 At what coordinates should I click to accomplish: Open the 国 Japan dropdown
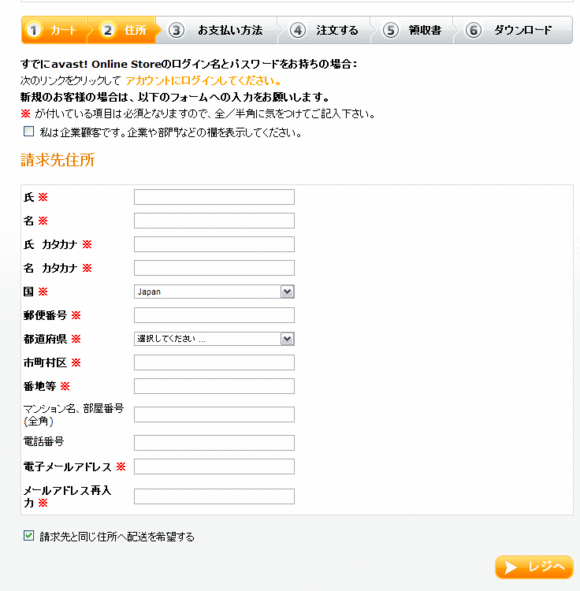pyautogui.click(x=214, y=292)
